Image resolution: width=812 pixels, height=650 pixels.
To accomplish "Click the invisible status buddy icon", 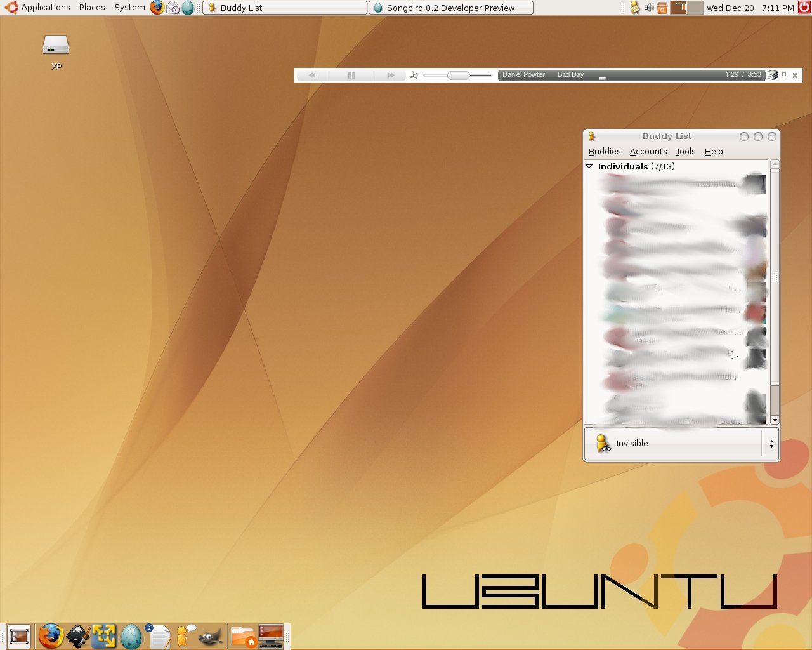I will (603, 443).
